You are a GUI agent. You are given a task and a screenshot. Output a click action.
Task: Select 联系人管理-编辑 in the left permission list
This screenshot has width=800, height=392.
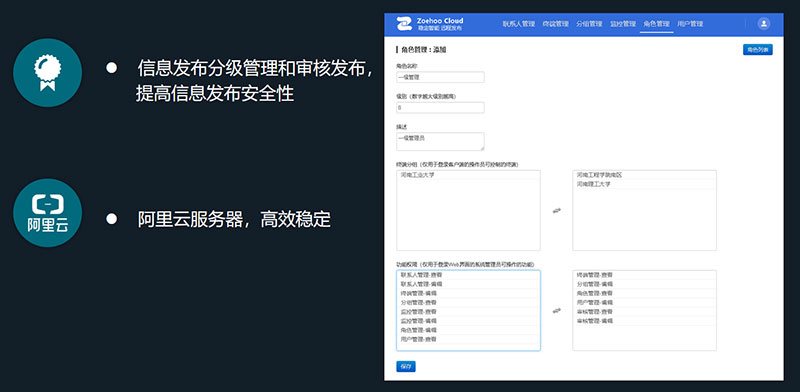pos(468,284)
